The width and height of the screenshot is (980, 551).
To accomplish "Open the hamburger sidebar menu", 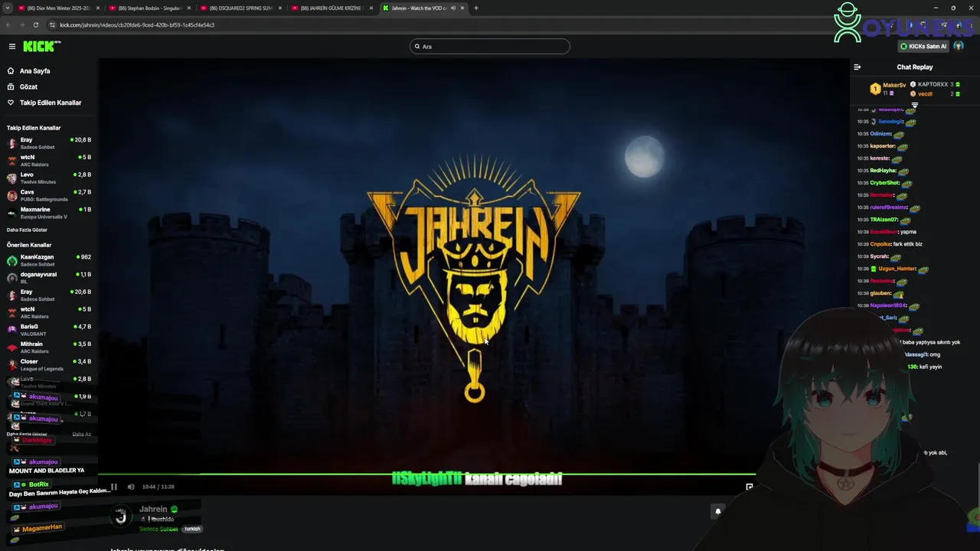I will 12,47.
